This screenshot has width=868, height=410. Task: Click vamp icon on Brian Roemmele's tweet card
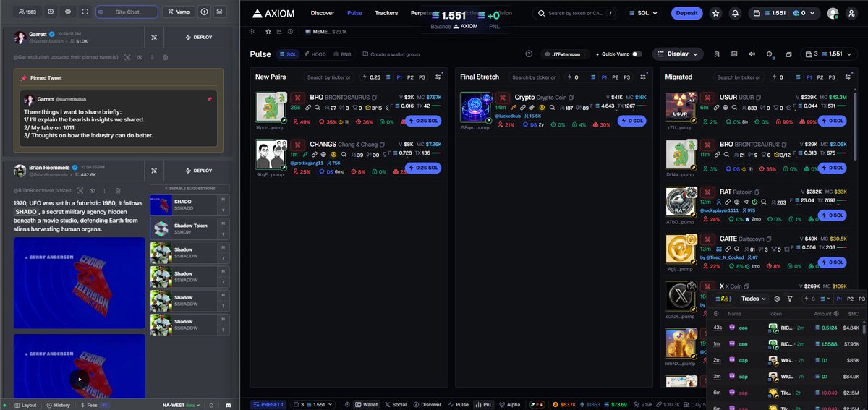click(x=153, y=171)
